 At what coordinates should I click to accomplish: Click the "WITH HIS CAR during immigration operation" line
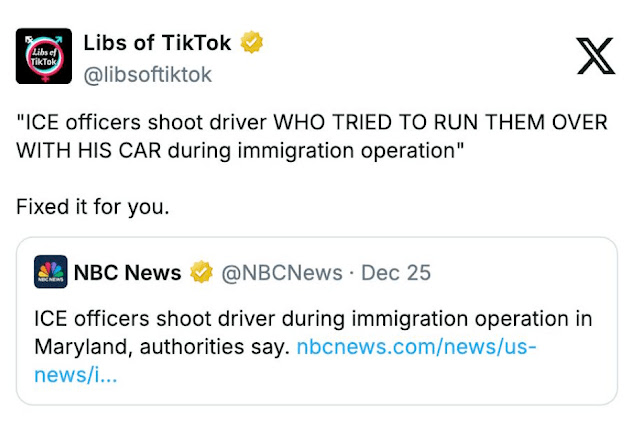240,151
